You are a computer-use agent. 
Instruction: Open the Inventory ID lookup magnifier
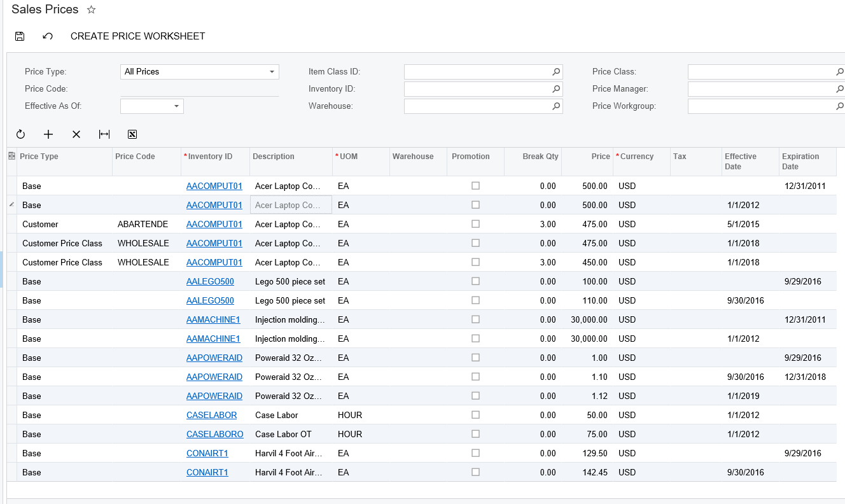(556, 88)
